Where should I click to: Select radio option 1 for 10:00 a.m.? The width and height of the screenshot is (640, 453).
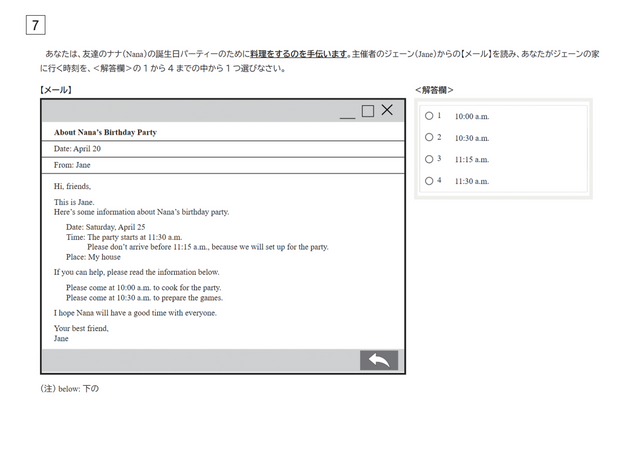coord(429,116)
